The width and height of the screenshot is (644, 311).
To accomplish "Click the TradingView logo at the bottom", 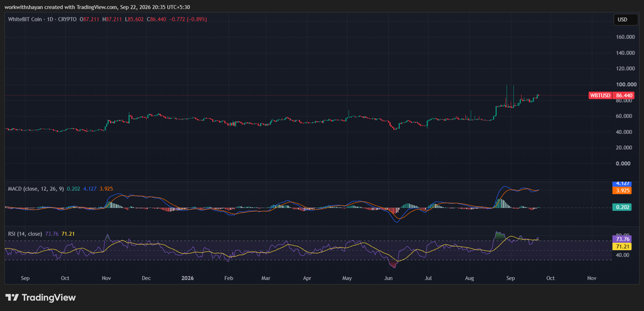I will pyautogui.click(x=40, y=297).
